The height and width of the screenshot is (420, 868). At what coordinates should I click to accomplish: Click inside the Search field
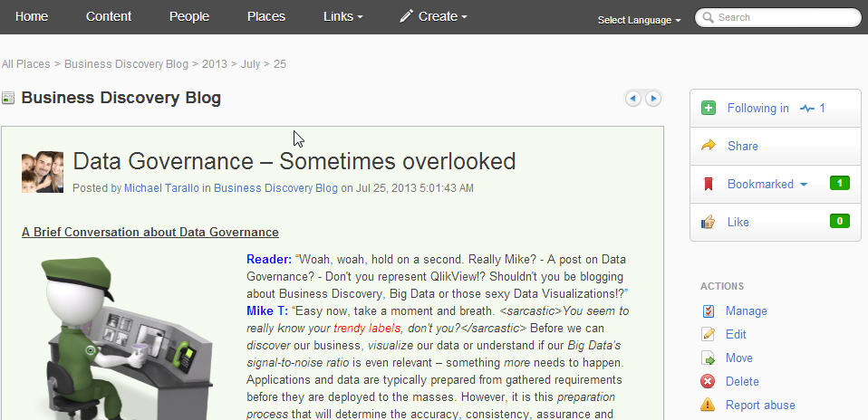(784, 17)
